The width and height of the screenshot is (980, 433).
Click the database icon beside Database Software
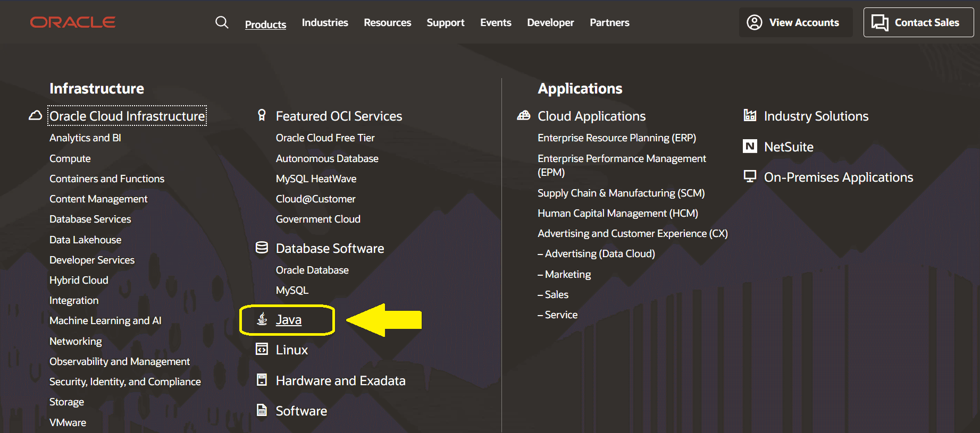click(262, 248)
